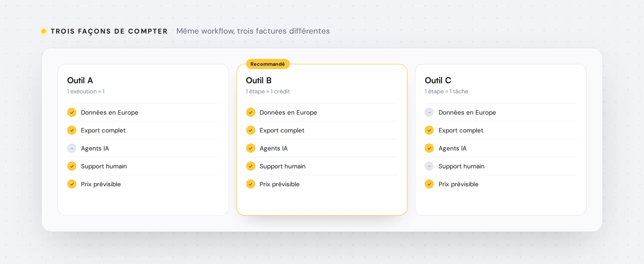Click 'Données en Europe' label in Outil C

click(467, 113)
